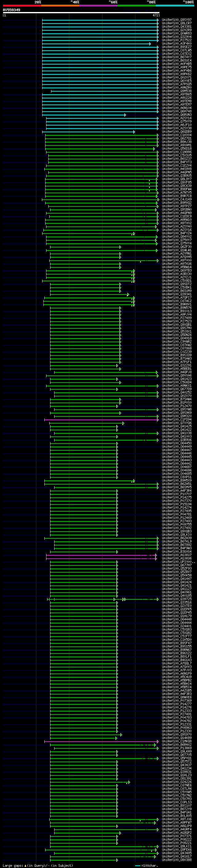
Task: Select the label UniRef100_A4F3R4
Action: [177, 491]
